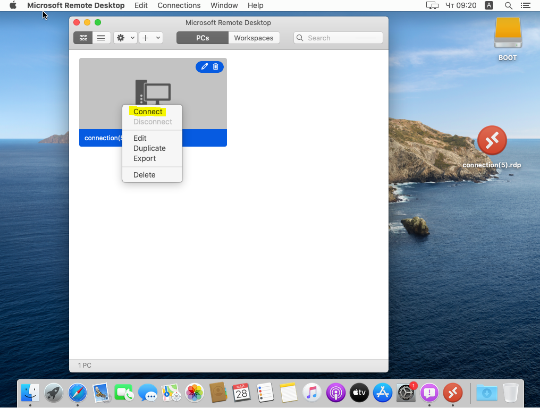Viewport: 540px width, 408px height.
Task: Click the Search field
Action: tap(338, 38)
